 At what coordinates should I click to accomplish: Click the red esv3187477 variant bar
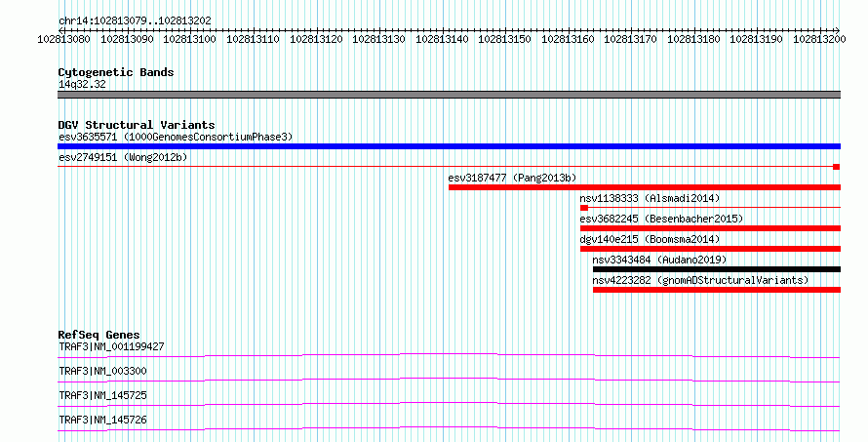(645, 187)
